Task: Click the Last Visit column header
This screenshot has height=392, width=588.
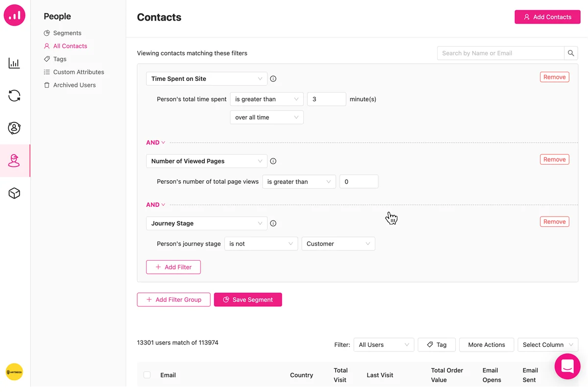Action: [x=380, y=375]
